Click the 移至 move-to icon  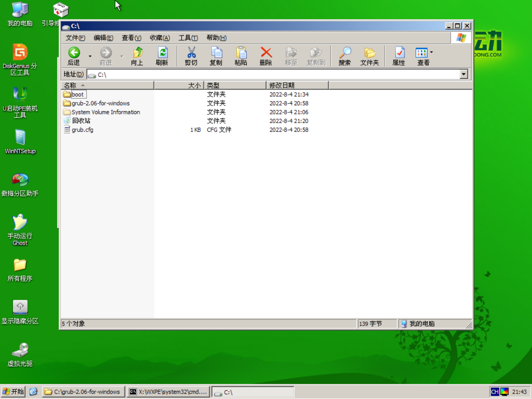click(x=291, y=52)
